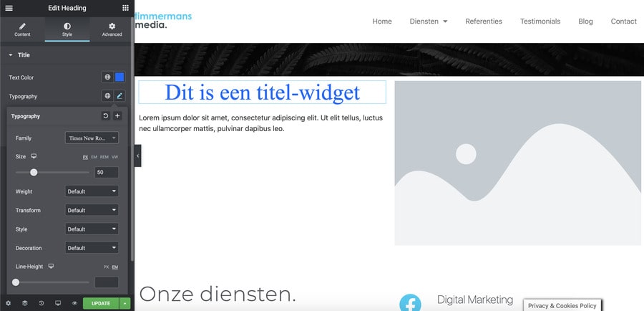
Task: Open the Navigator layers icon
Action: (24, 303)
